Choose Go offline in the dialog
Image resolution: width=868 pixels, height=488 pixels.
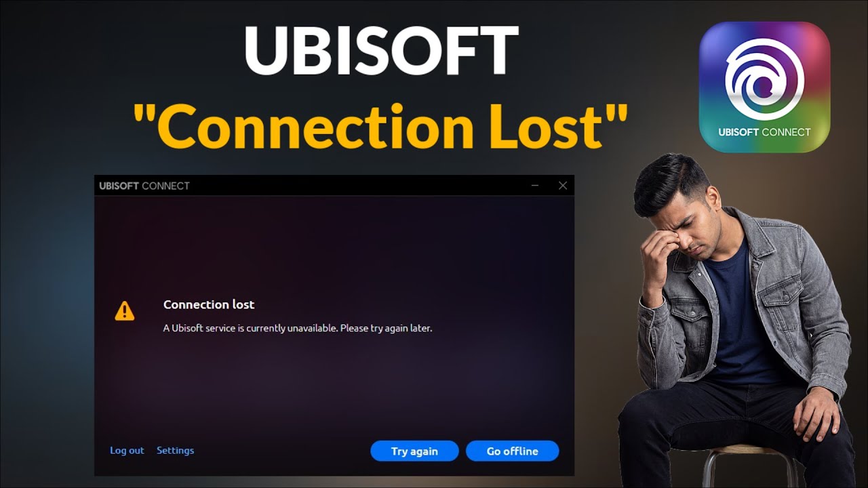[x=513, y=451]
